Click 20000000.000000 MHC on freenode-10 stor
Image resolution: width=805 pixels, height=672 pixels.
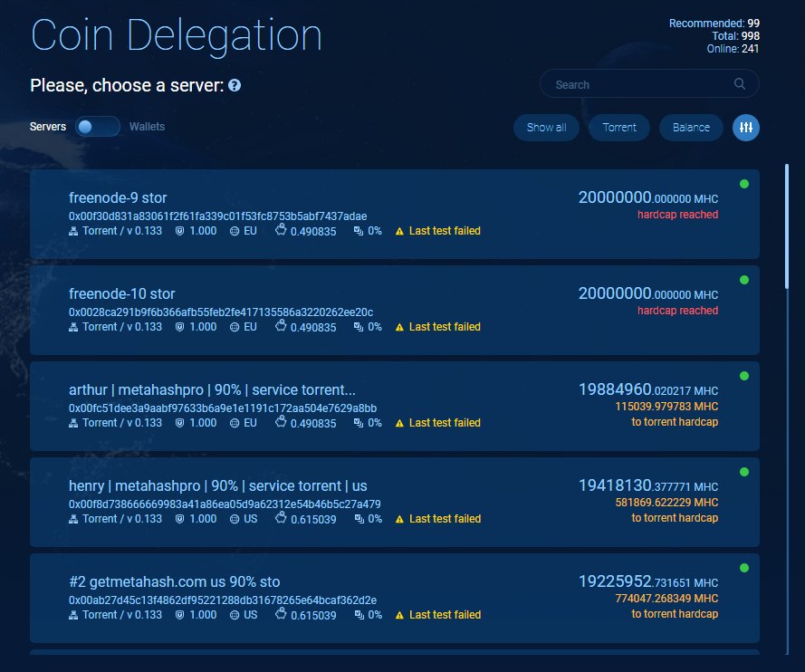648,293
